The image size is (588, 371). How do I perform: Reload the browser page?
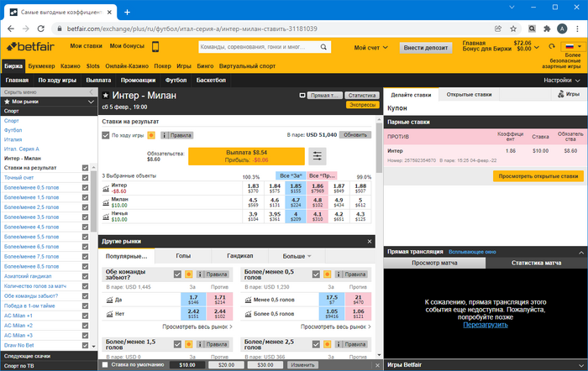click(40, 29)
